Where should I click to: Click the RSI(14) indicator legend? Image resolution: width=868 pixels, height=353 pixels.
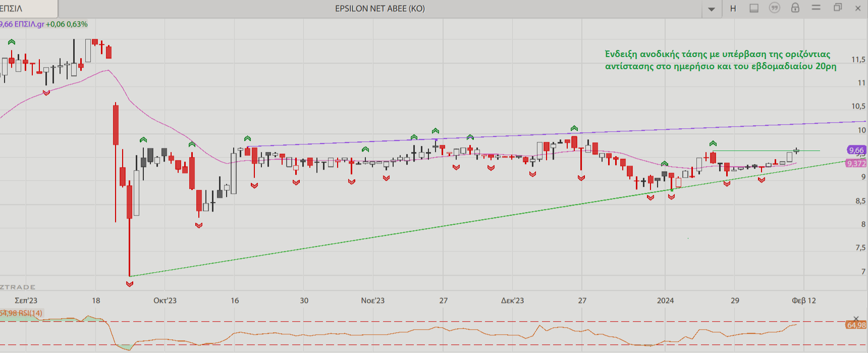[21, 313]
